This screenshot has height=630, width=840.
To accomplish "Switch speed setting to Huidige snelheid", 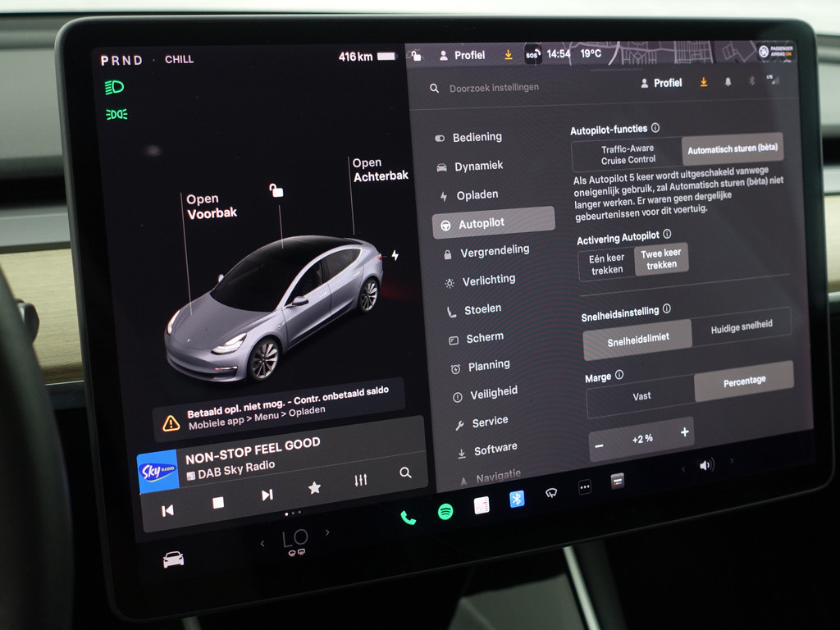I will click(x=741, y=326).
